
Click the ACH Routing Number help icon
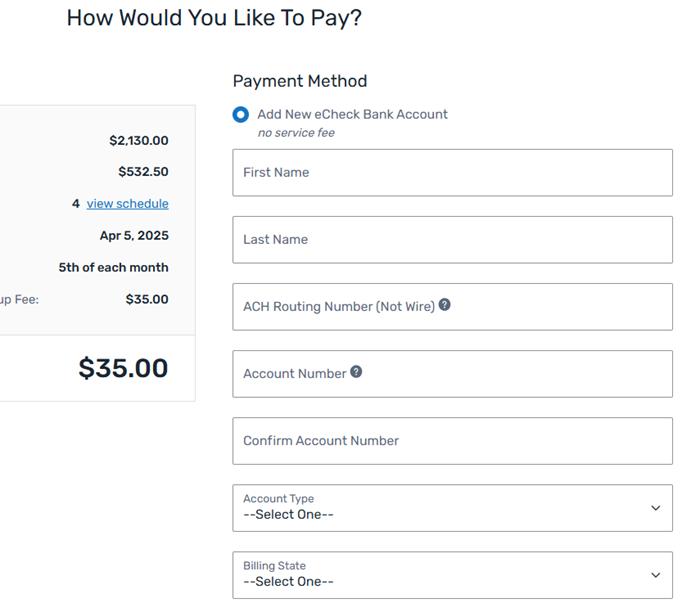click(445, 305)
